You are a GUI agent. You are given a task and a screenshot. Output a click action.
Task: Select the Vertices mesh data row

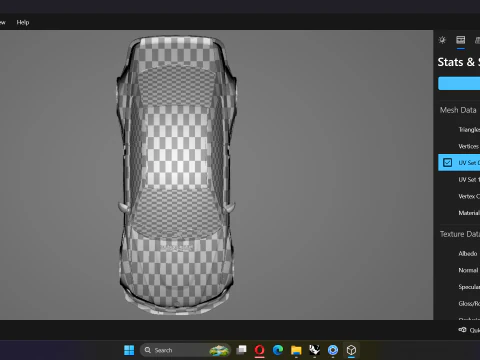pyautogui.click(x=459, y=146)
